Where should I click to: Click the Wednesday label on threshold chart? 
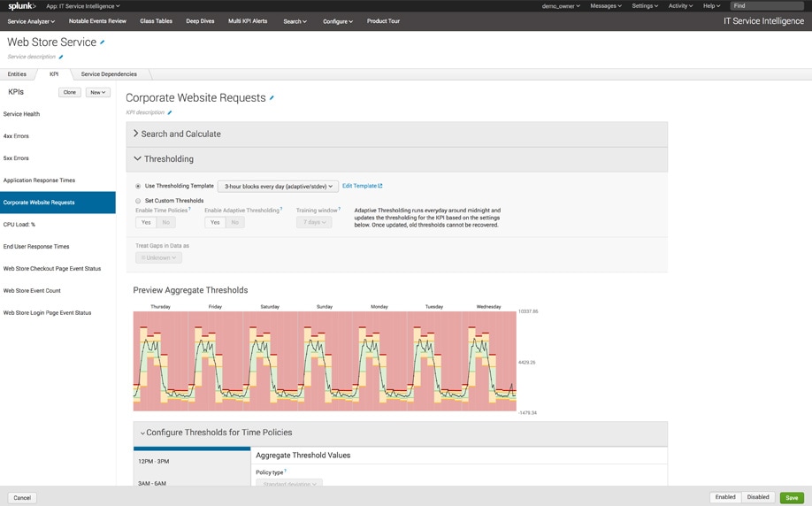(489, 307)
